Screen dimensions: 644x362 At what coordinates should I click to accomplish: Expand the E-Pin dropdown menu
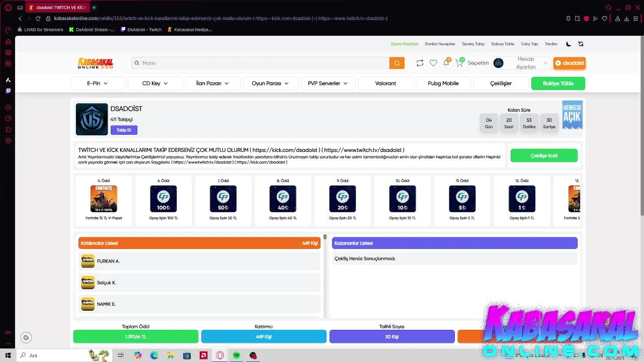pyautogui.click(x=98, y=83)
